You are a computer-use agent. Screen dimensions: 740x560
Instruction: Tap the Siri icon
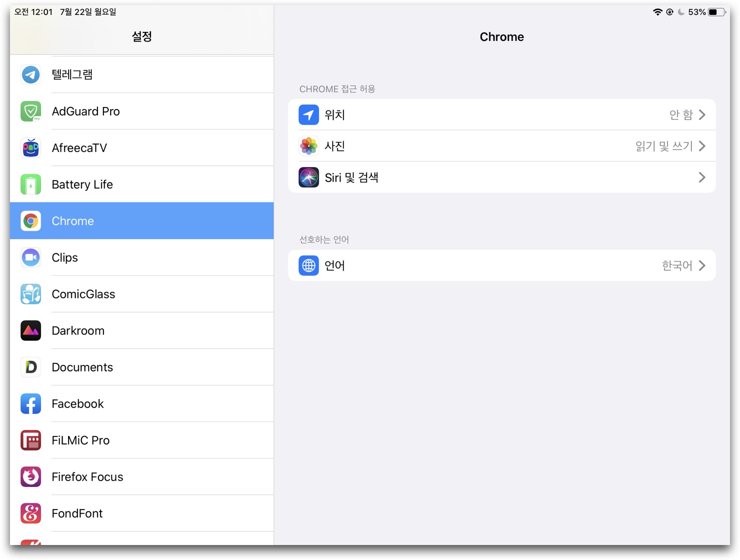tap(308, 177)
